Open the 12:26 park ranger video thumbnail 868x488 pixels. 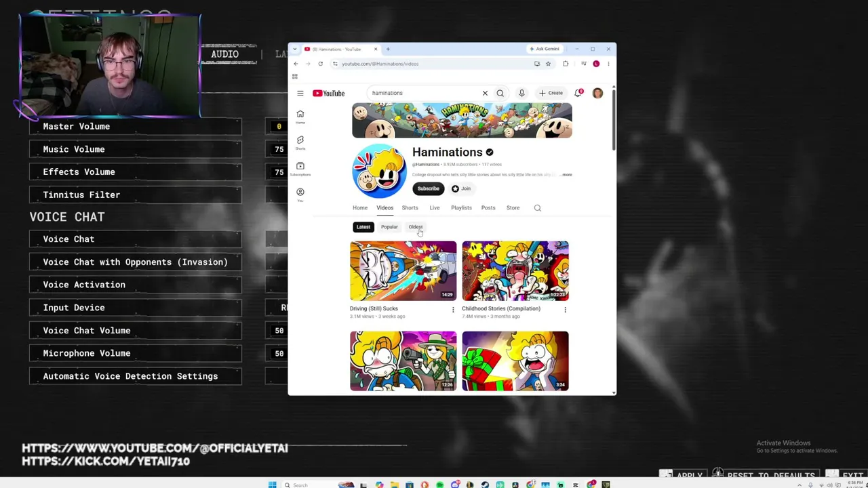[x=403, y=361]
